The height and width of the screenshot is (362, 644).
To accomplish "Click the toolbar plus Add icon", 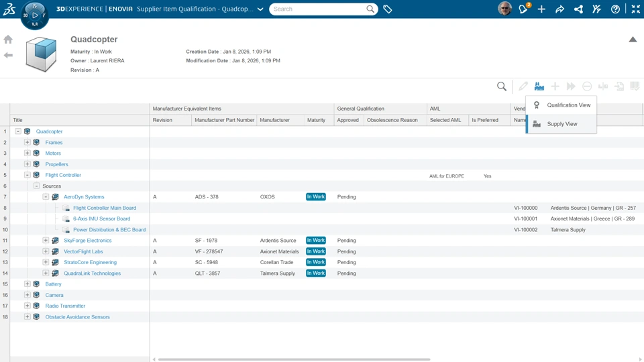I will tap(555, 86).
